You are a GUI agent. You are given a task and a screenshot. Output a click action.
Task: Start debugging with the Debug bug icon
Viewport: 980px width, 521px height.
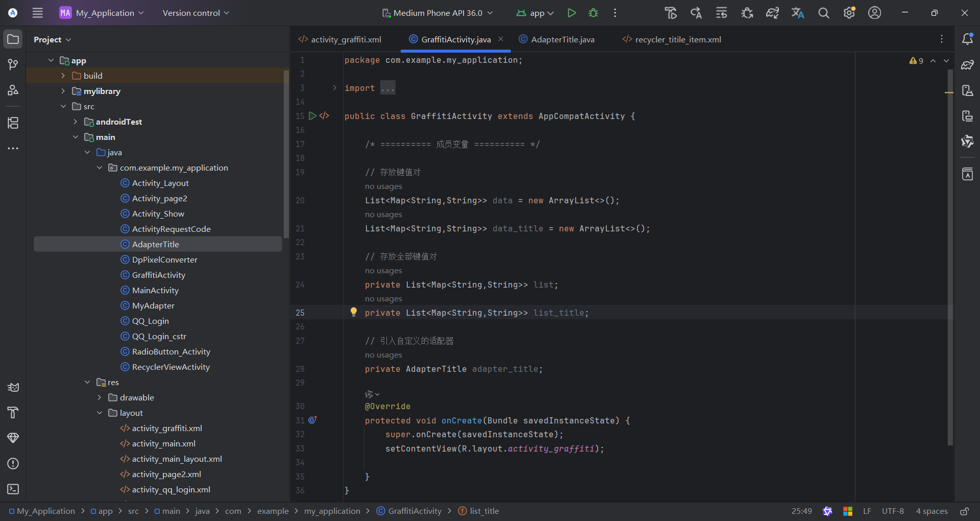[x=593, y=13]
